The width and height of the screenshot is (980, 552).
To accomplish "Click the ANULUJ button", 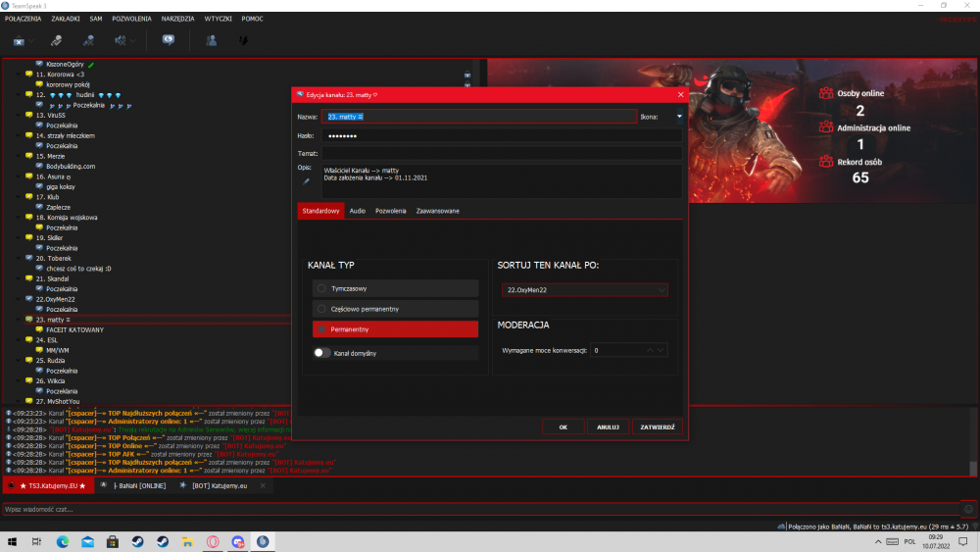I will (x=608, y=427).
